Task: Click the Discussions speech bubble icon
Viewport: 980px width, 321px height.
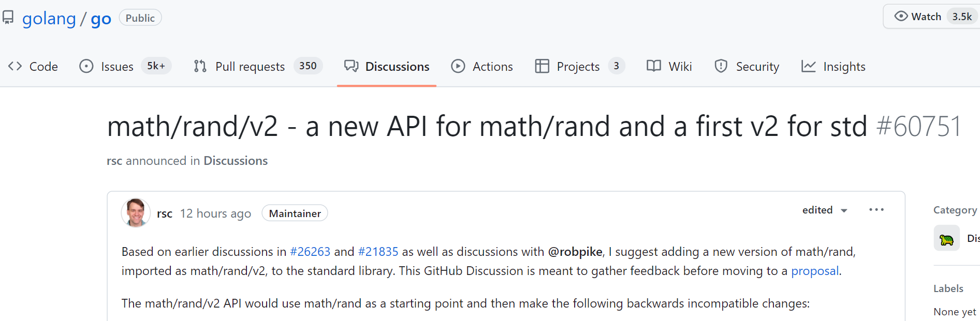Action: pos(351,66)
